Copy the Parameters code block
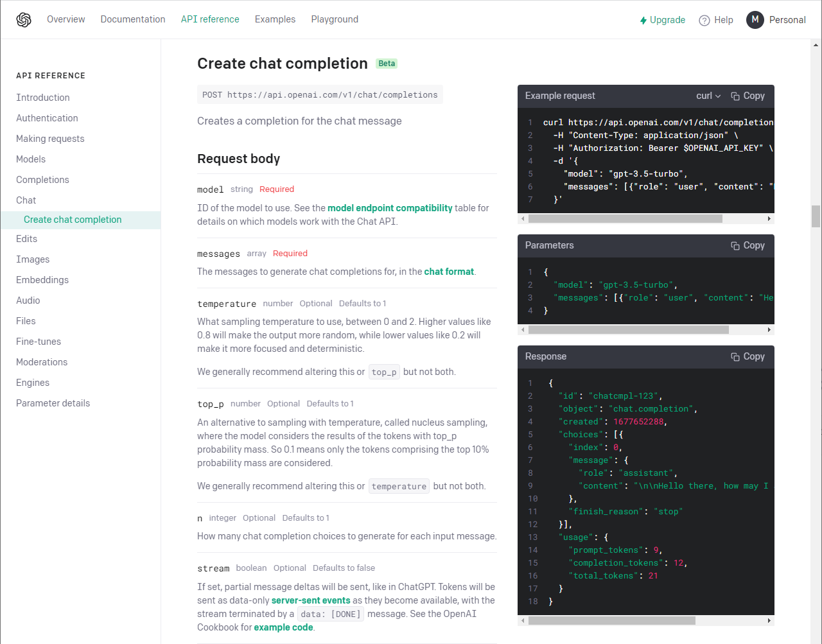This screenshot has width=822, height=644. pos(748,245)
